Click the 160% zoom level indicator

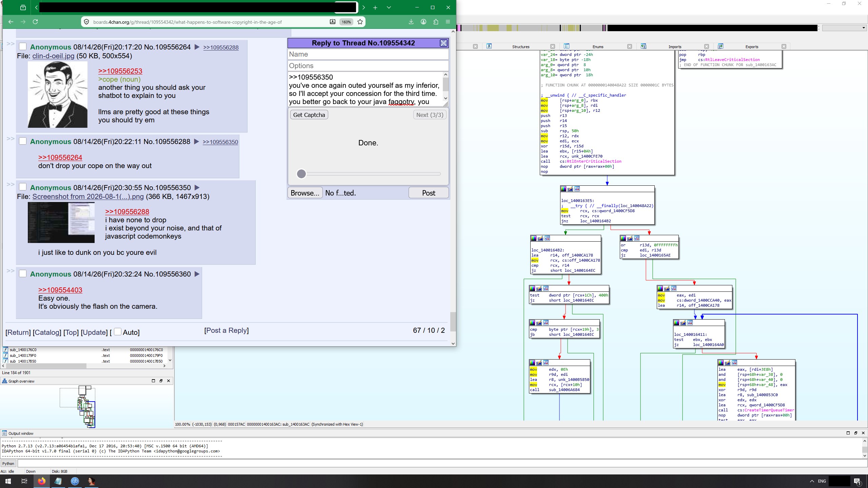[346, 22]
